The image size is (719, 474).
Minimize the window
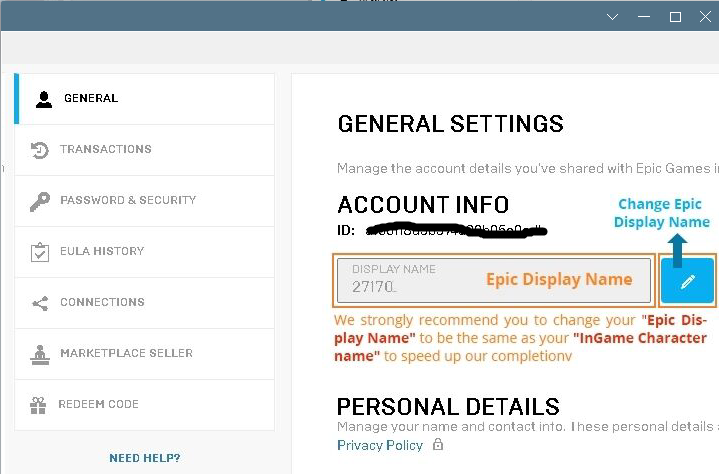644,17
